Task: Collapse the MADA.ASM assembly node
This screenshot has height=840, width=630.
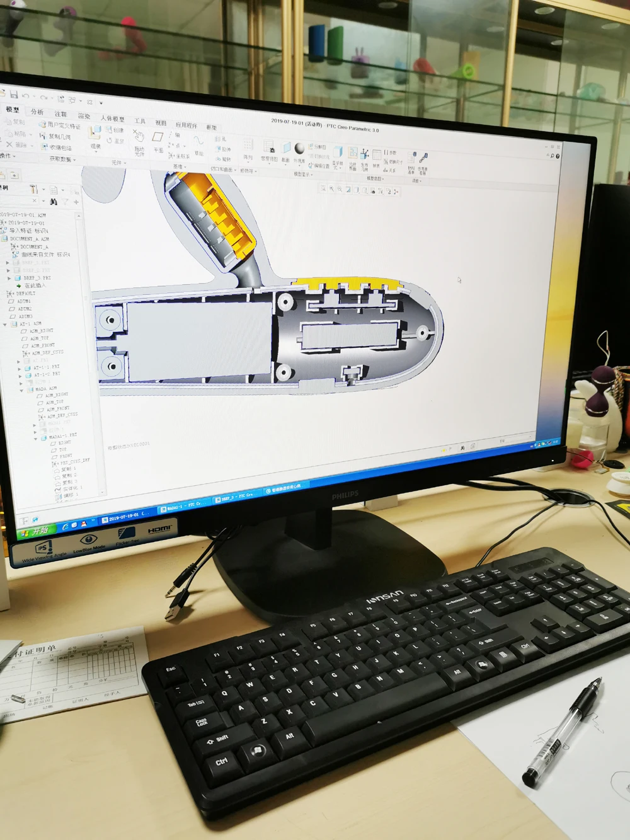Action: tap(21, 389)
